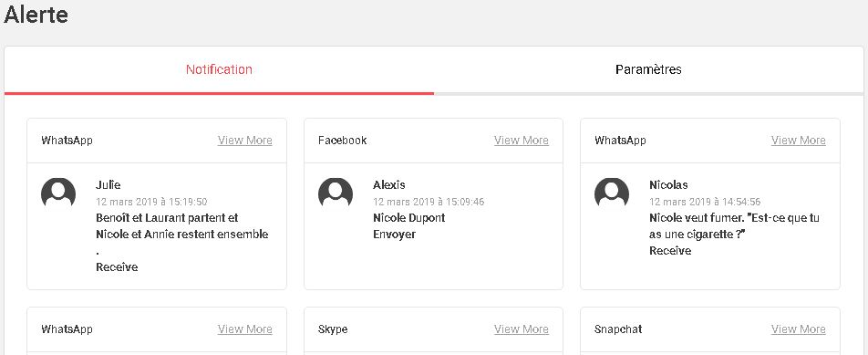Click Julie's avatar icon

click(x=58, y=193)
